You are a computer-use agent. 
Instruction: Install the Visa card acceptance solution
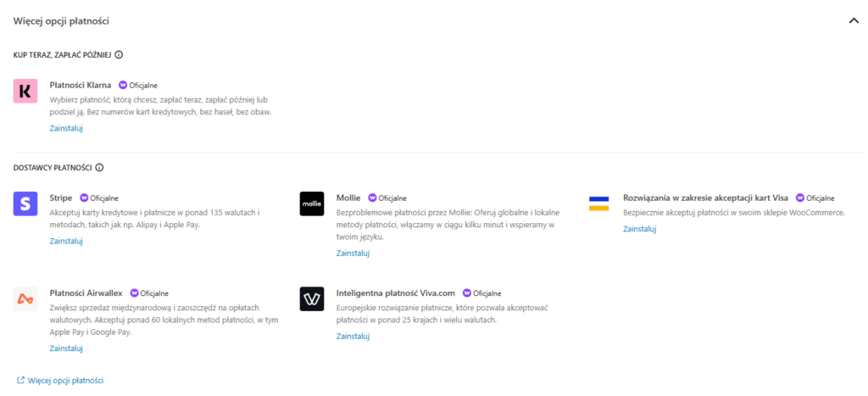pos(639,229)
